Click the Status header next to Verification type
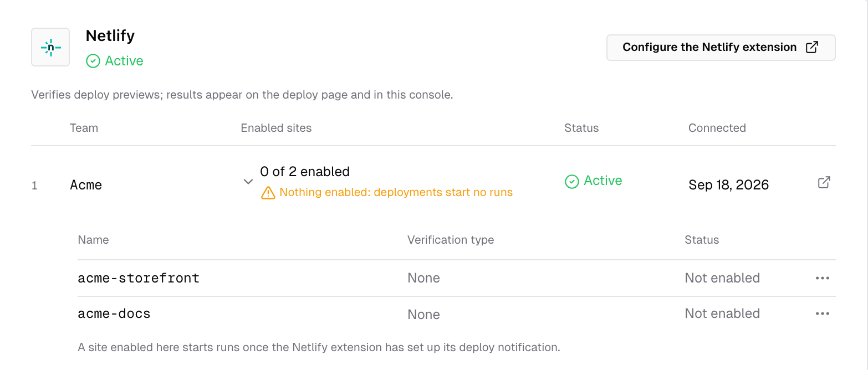868x370 pixels. tap(702, 240)
